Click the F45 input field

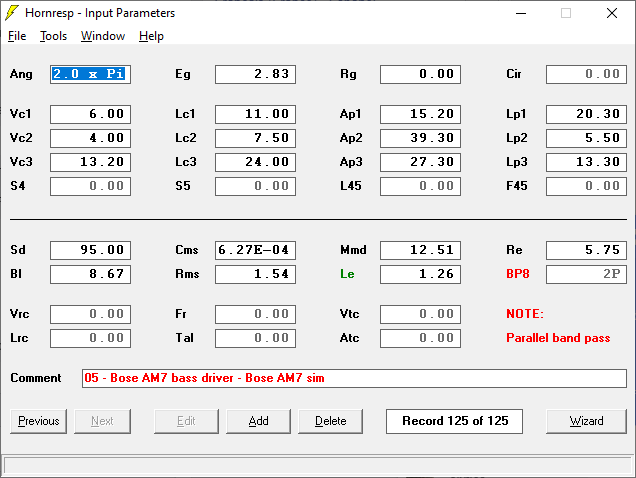pos(587,186)
